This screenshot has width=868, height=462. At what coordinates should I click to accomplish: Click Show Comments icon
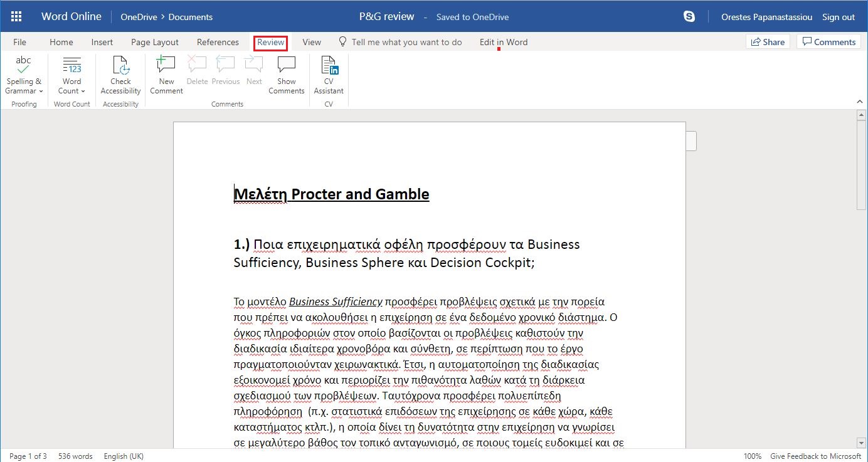tap(286, 75)
